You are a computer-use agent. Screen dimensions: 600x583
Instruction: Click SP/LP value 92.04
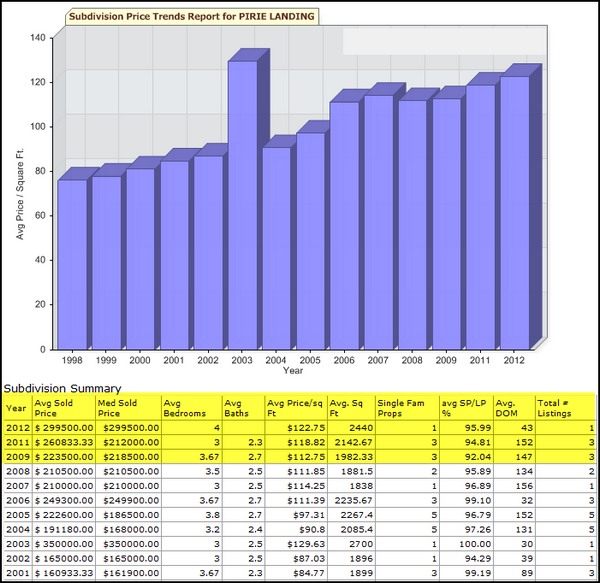tap(478, 457)
